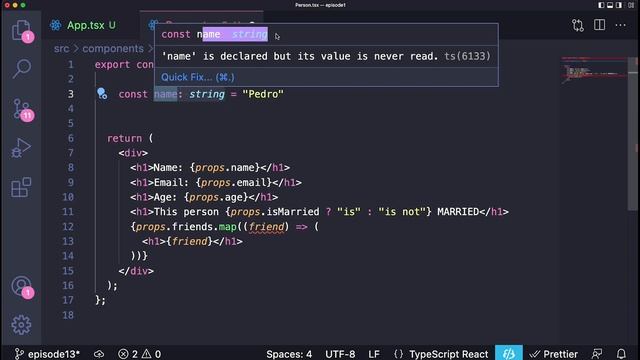Open the editor More Actions menu
The height and width of the screenshot is (360, 640).
tap(620, 25)
